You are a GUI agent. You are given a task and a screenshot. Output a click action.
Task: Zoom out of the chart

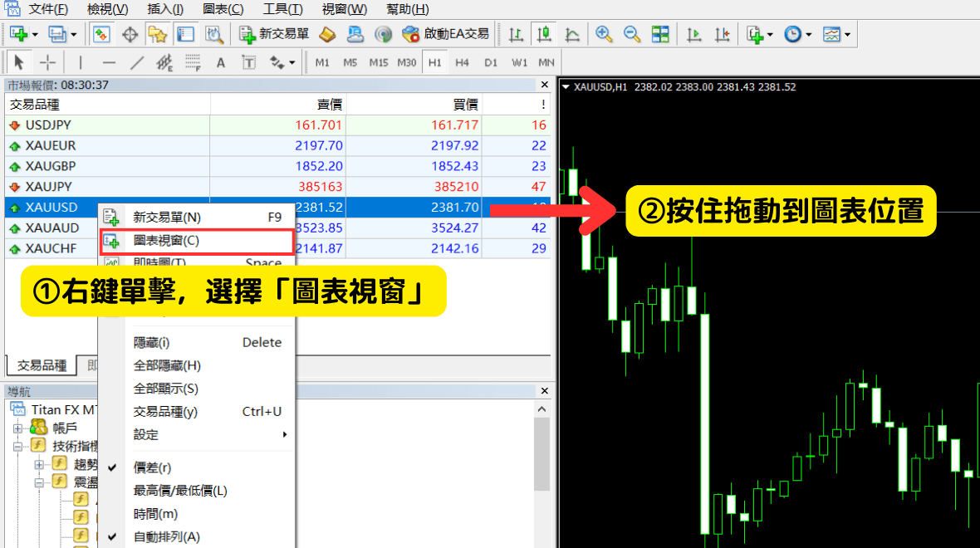pos(632,34)
